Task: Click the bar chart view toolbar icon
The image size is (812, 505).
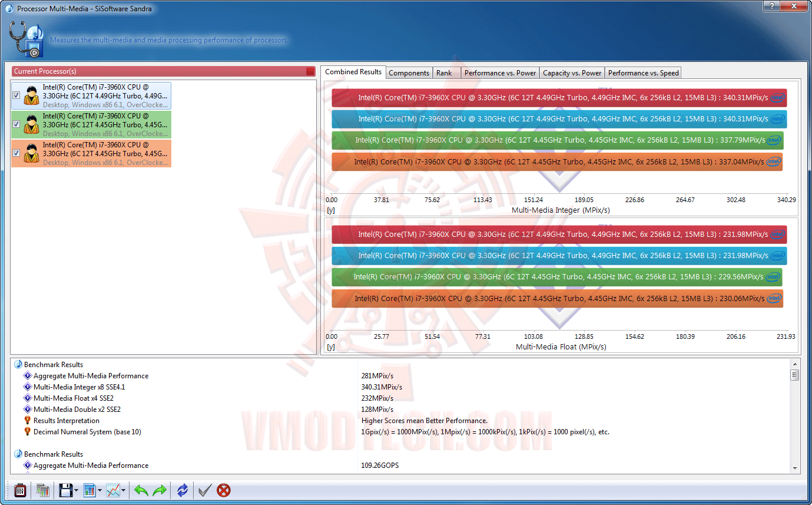Action: pos(90,490)
